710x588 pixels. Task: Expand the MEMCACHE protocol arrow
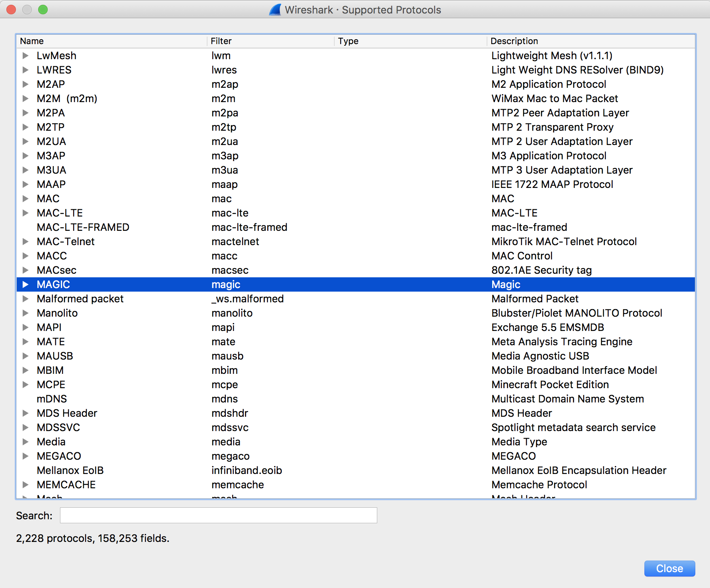(25, 485)
